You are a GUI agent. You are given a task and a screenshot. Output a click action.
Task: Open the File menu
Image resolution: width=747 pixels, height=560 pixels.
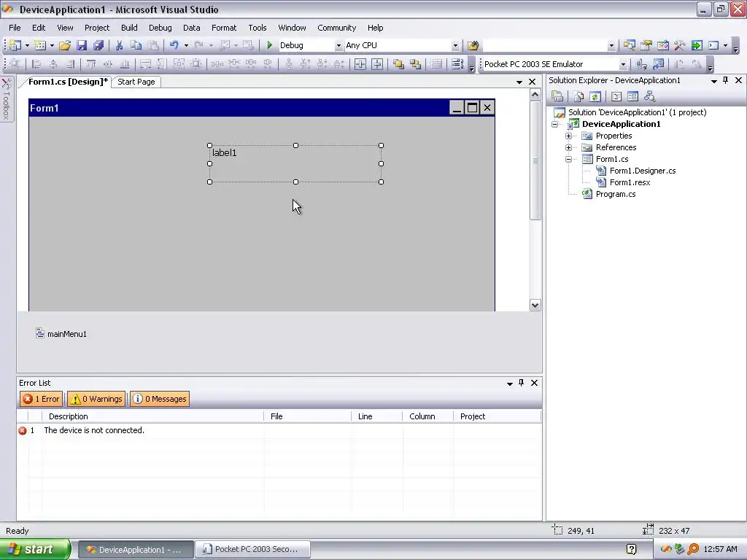(x=15, y=28)
